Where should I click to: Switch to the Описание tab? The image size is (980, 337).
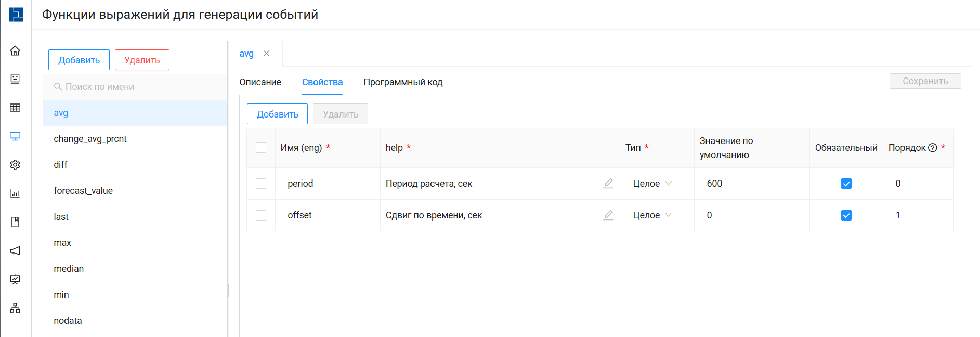point(260,82)
